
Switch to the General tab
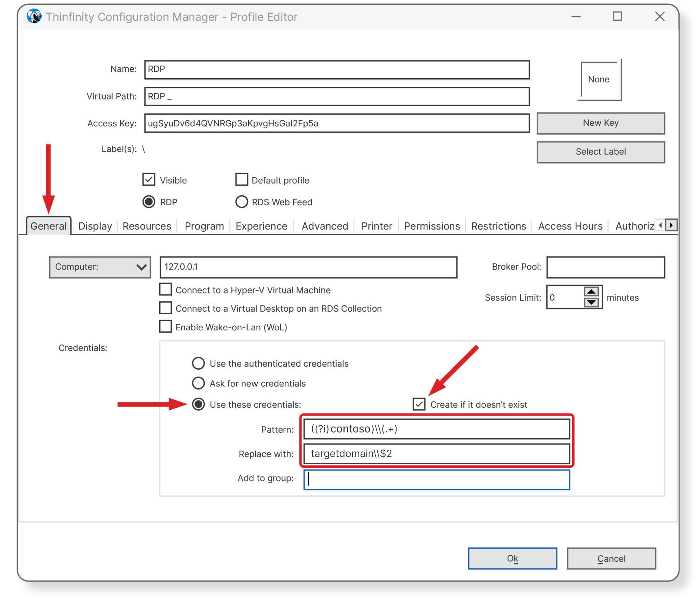click(49, 226)
